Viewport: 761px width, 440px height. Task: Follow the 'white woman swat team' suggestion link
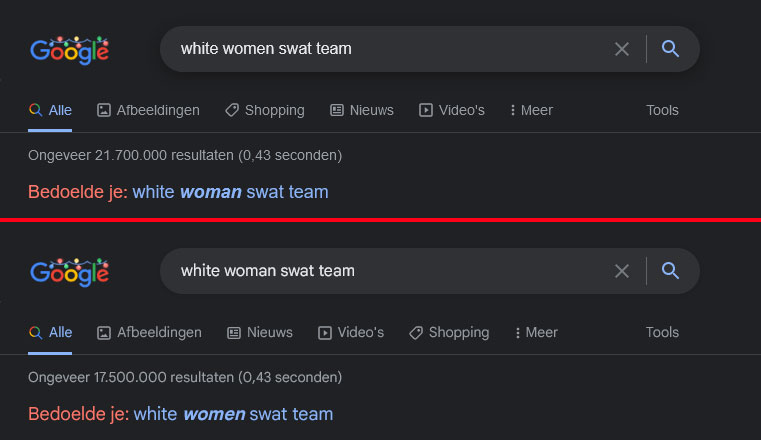(231, 192)
